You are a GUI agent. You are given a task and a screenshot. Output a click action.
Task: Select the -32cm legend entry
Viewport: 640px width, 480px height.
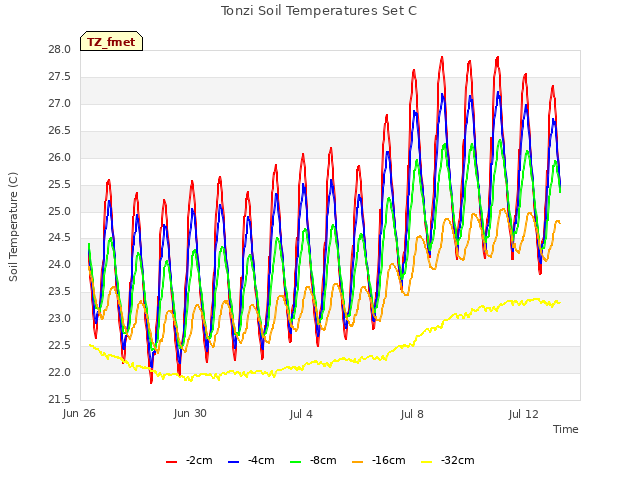pos(448,460)
